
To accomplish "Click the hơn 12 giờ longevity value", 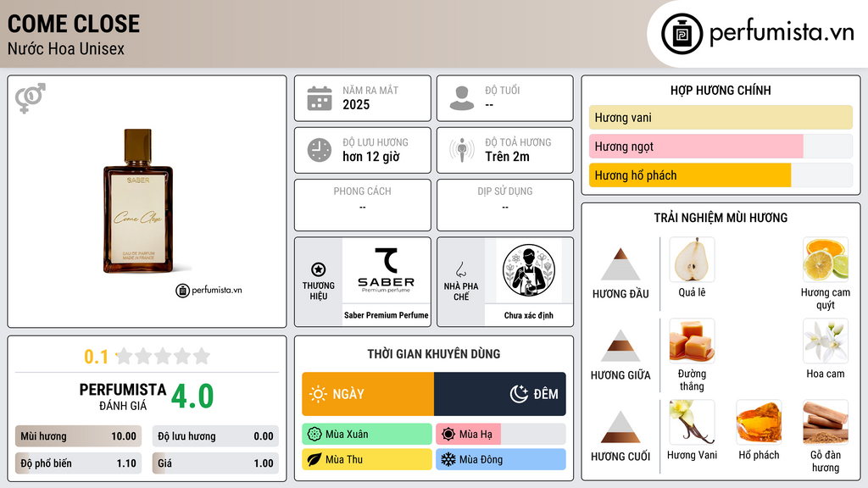I will pyautogui.click(x=371, y=157).
